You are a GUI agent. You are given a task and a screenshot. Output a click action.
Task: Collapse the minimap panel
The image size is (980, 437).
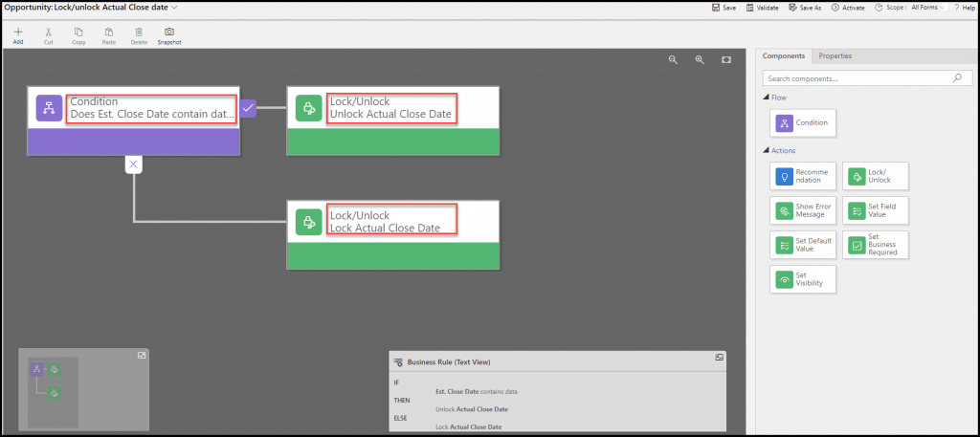[141, 355]
